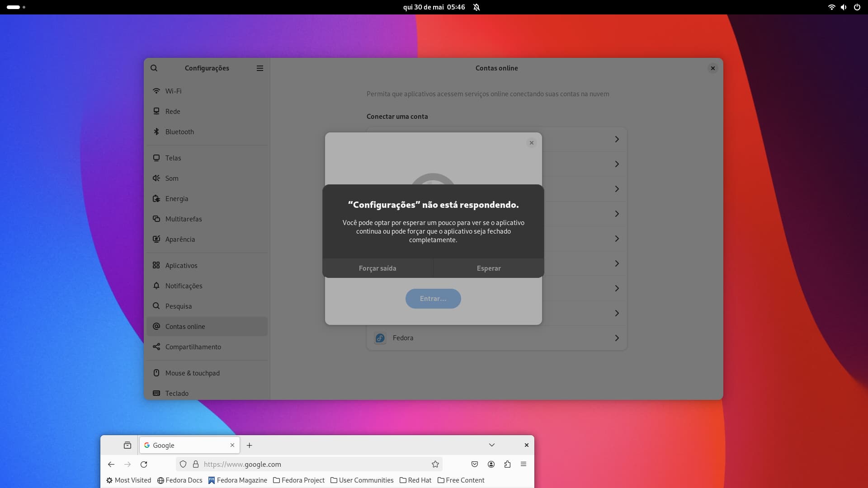868x488 pixels.
Task: Open the Settings search icon
Action: 154,68
